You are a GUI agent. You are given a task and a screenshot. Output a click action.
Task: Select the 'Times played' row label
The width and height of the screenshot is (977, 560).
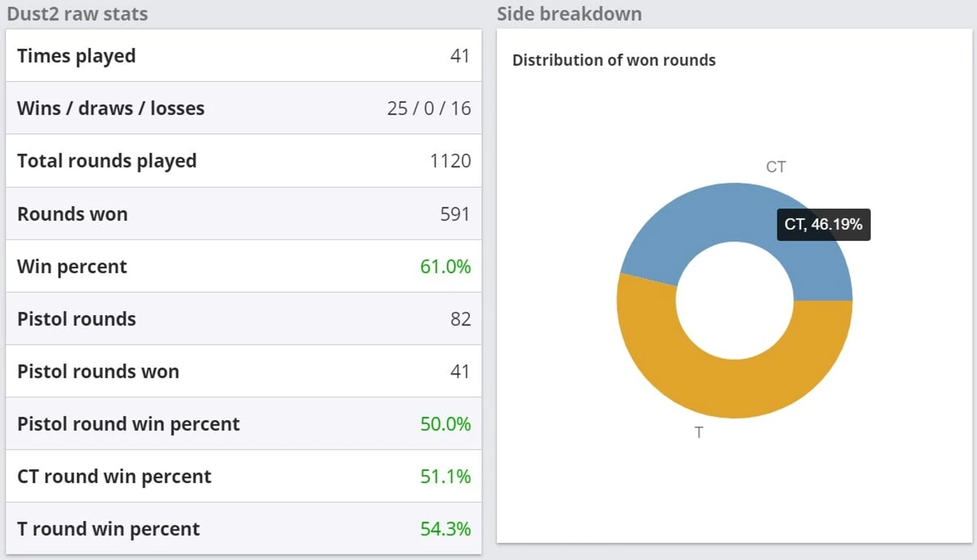(76, 56)
